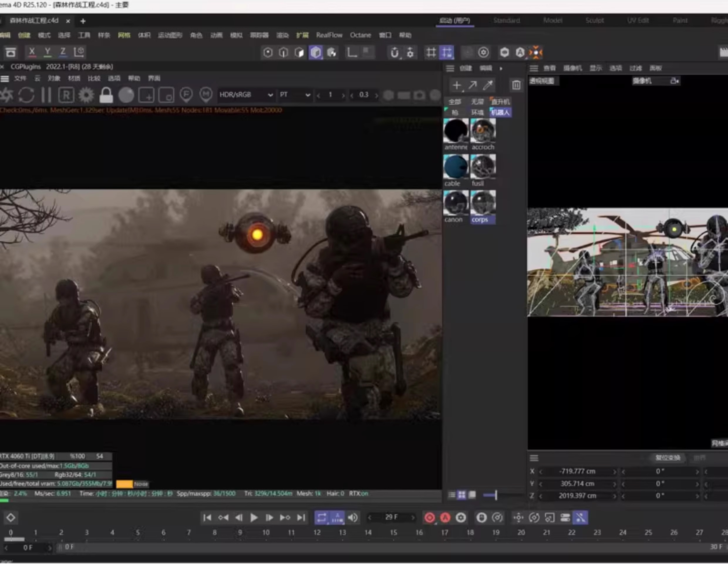Click the material manager trash icon

tap(516, 85)
